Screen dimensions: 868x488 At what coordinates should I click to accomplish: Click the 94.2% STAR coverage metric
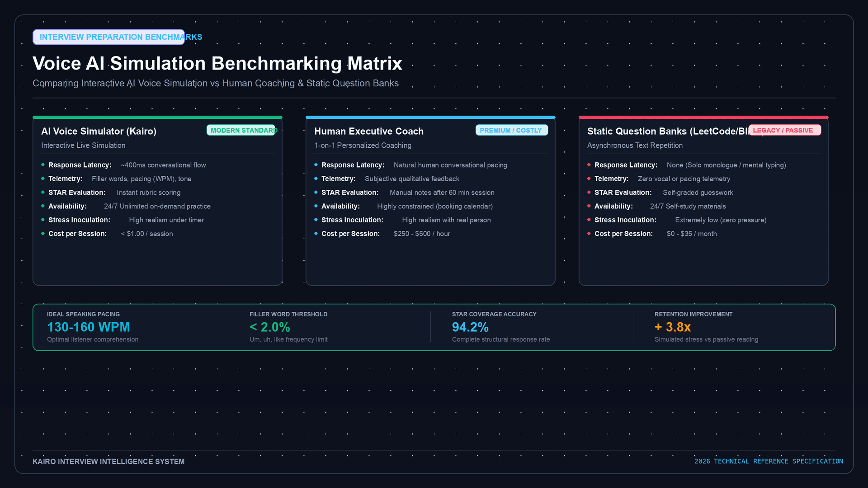click(x=470, y=327)
